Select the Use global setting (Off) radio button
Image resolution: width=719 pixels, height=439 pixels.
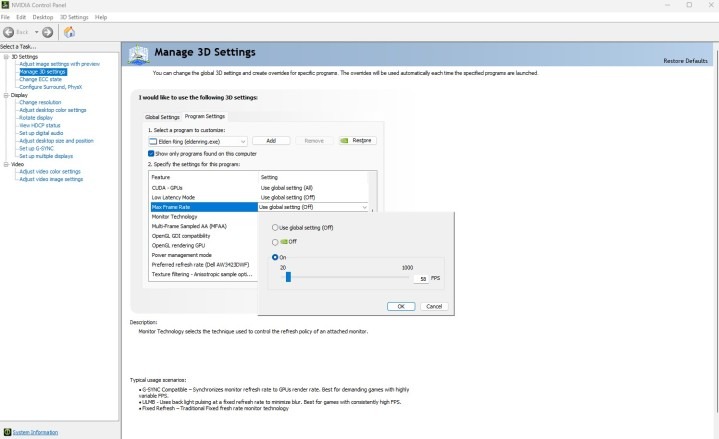275,228
